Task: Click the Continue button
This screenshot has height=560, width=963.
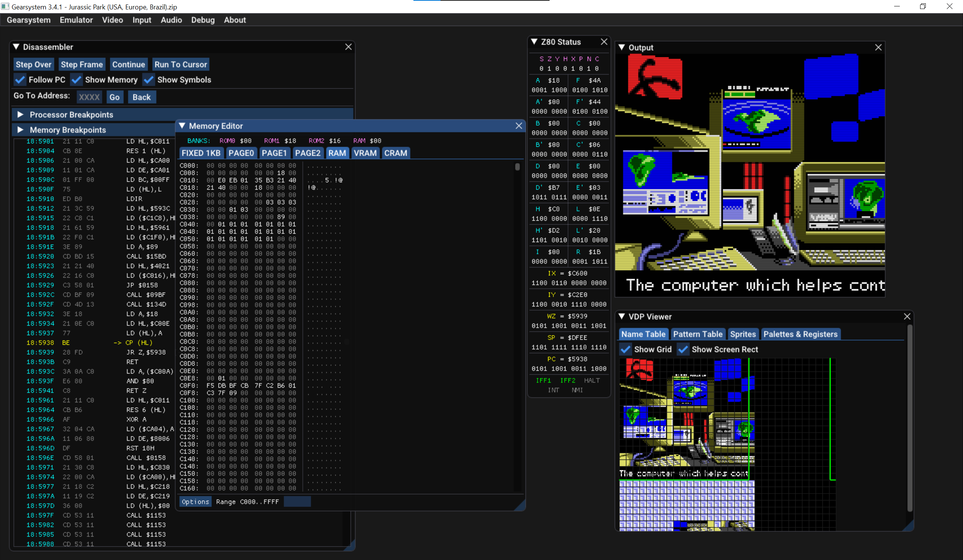Action: click(x=128, y=64)
